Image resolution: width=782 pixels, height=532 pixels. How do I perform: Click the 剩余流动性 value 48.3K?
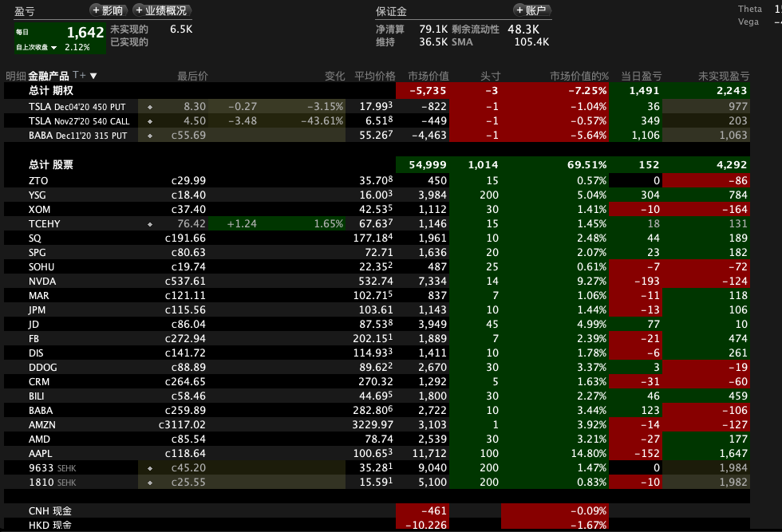coord(523,30)
